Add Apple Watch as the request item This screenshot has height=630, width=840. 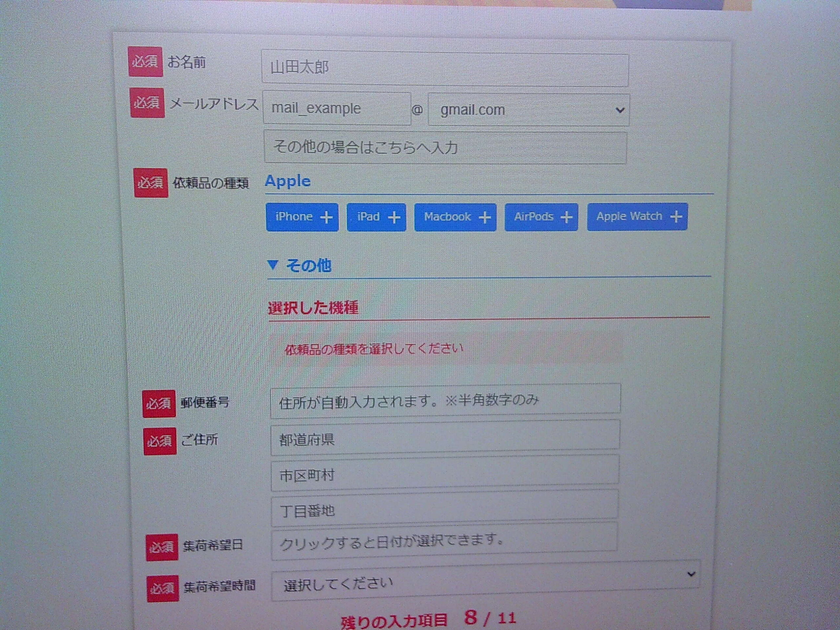[x=637, y=217]
